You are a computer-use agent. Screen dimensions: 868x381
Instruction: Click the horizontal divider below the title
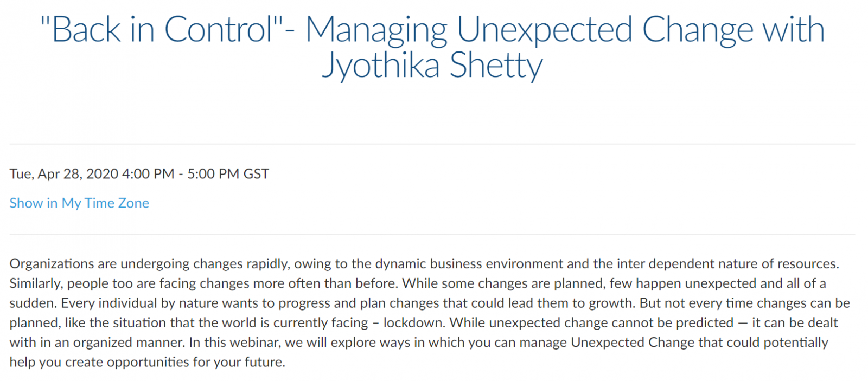(432, 144)
